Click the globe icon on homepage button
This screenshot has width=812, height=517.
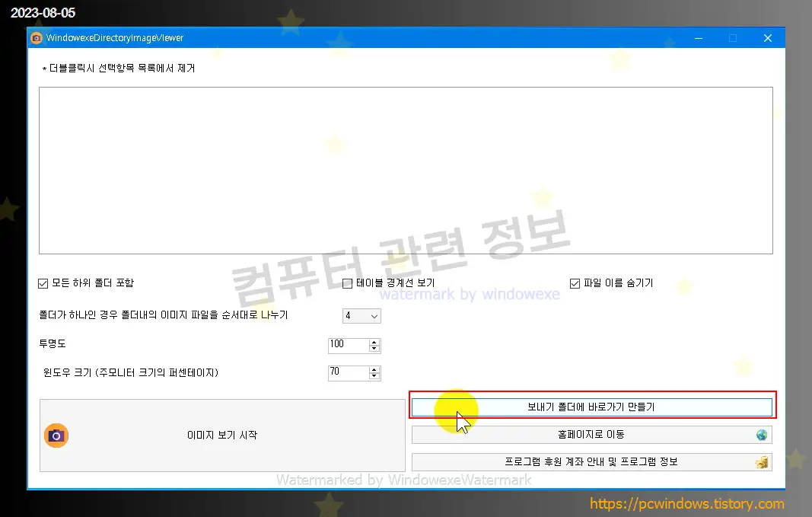(x=761, y=435)
